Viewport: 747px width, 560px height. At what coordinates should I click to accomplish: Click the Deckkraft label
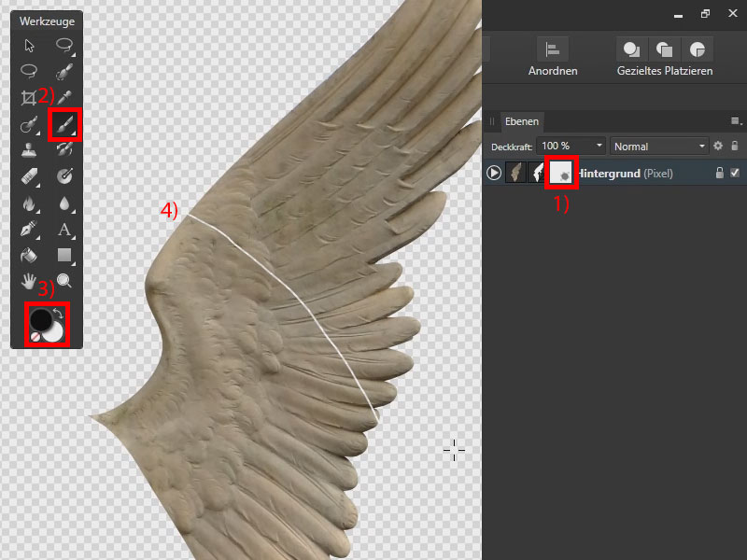[x=511, y=147]
